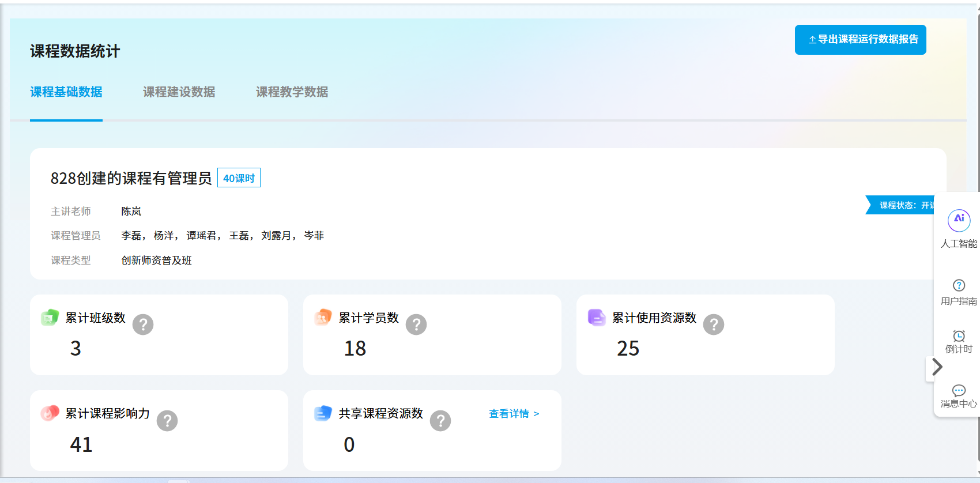Switch to the 课程教学数据 tab
Screen dimensions: 980x483
[292, 92]
